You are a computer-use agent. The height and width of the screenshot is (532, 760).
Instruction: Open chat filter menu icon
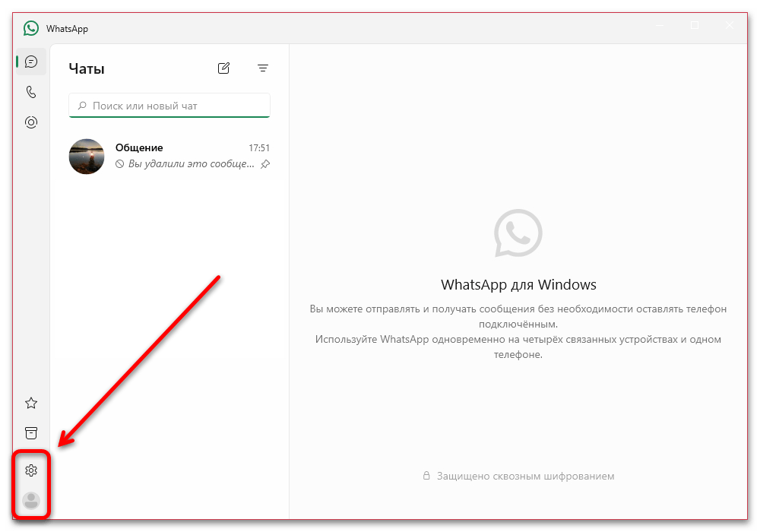263,68
